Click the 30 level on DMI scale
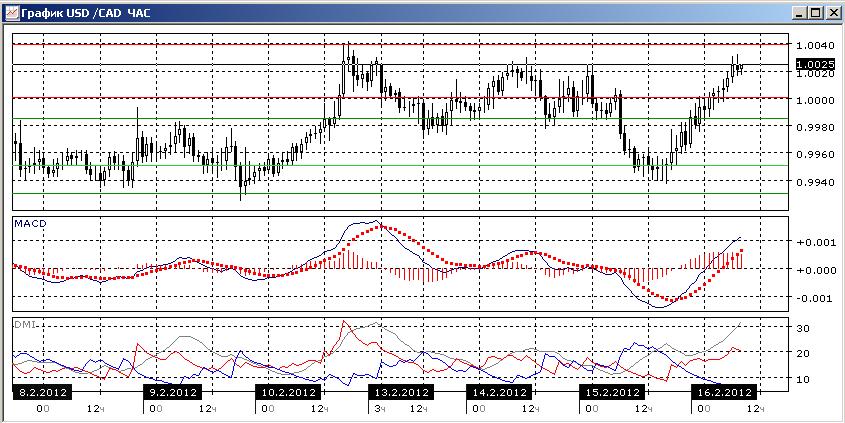This screenshot has width=845, height=423. pyautogui.click(x=802, y=328)
